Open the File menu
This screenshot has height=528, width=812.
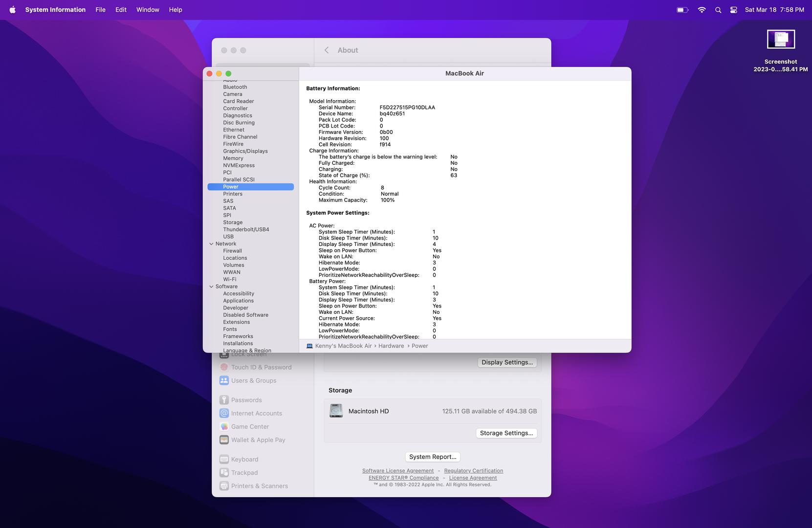tap(100, 10)
